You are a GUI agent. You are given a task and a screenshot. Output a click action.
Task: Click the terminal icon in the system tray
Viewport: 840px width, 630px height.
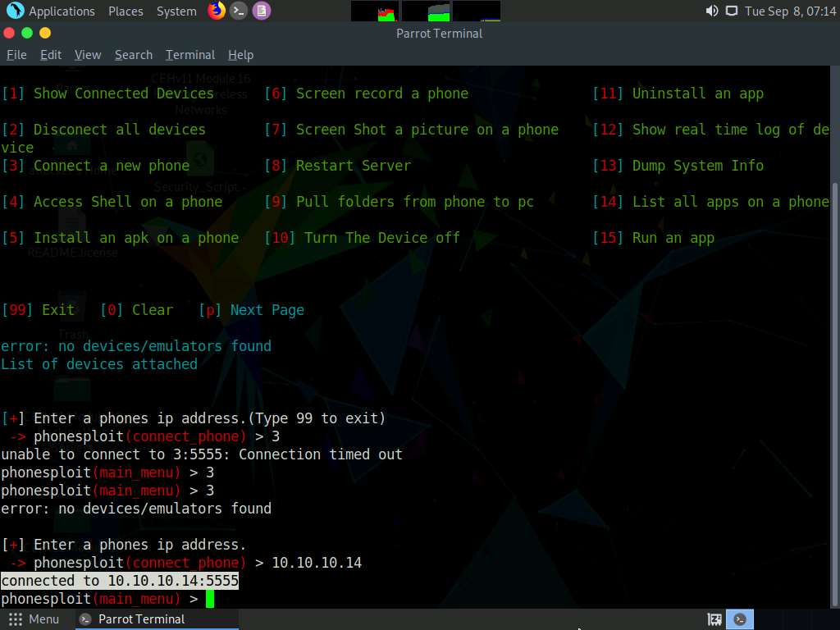click(739, 619)
